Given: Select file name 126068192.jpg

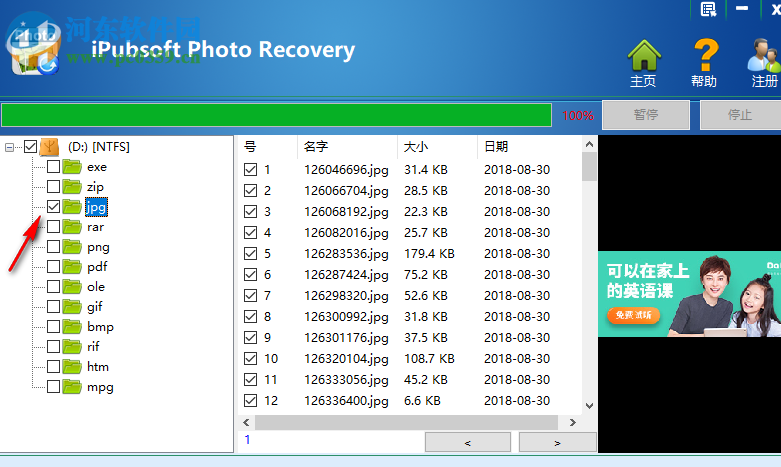Looking at the screenshot, I should (346, 212).
